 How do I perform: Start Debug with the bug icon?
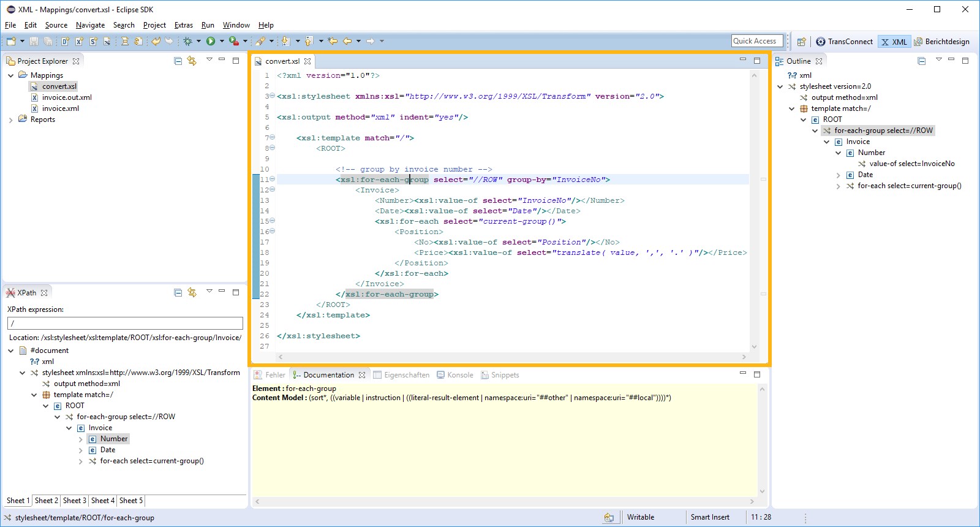pyautogui.click(x=187, y=41)
